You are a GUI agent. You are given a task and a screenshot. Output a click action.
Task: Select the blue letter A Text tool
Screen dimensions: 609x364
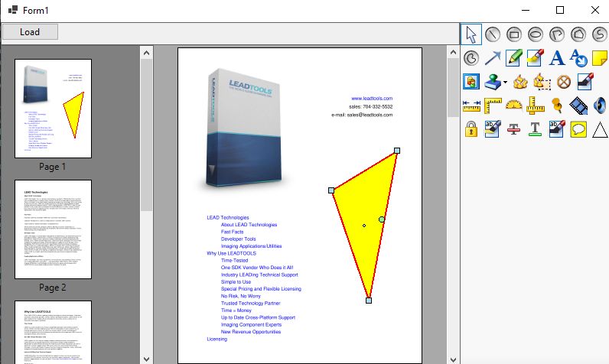coord(557,58)
